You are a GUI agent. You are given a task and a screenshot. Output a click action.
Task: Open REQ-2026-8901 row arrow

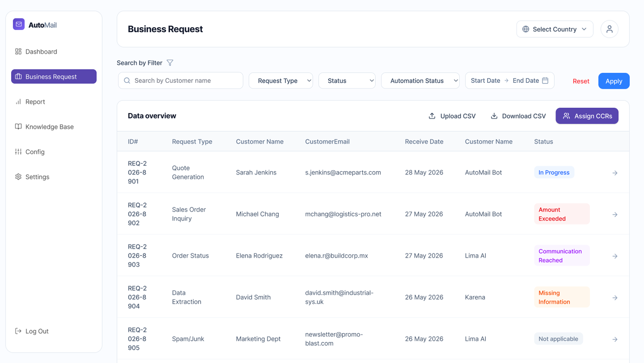615,173
